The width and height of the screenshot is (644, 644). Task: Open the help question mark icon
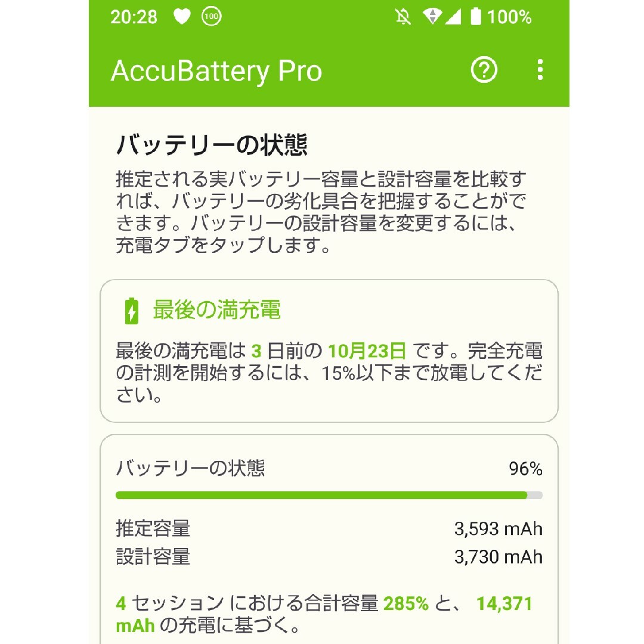coord(484,70)
